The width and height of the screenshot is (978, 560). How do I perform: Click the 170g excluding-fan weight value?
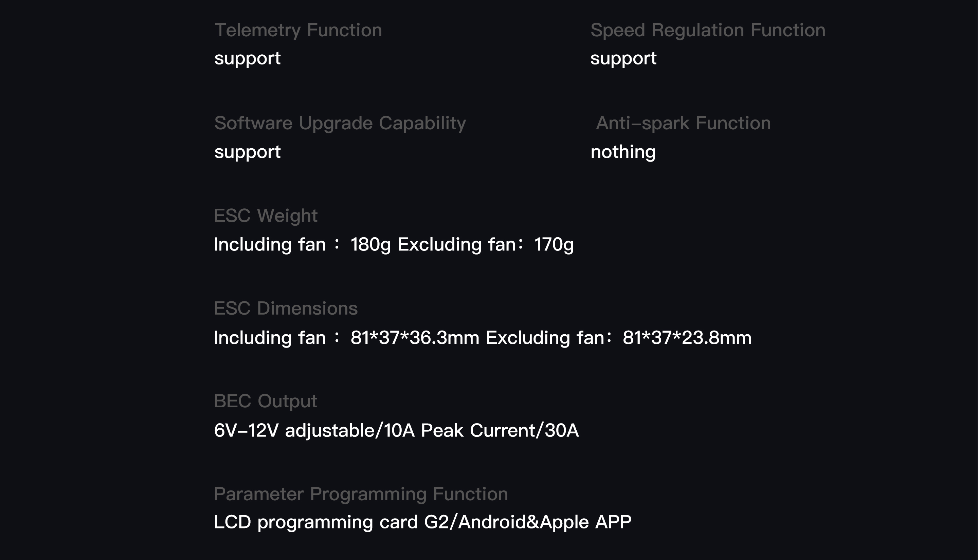coord(554,245)
